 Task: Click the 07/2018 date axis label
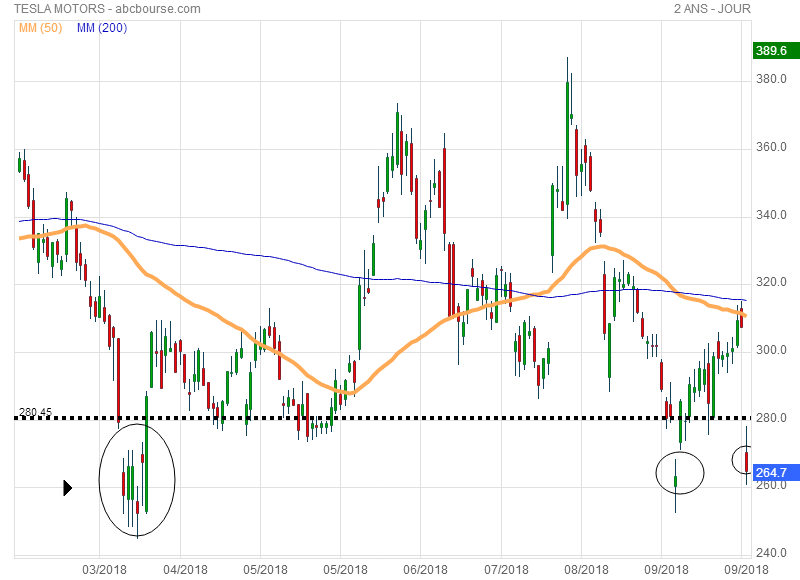pyautogui.click(x=506, y=569)
